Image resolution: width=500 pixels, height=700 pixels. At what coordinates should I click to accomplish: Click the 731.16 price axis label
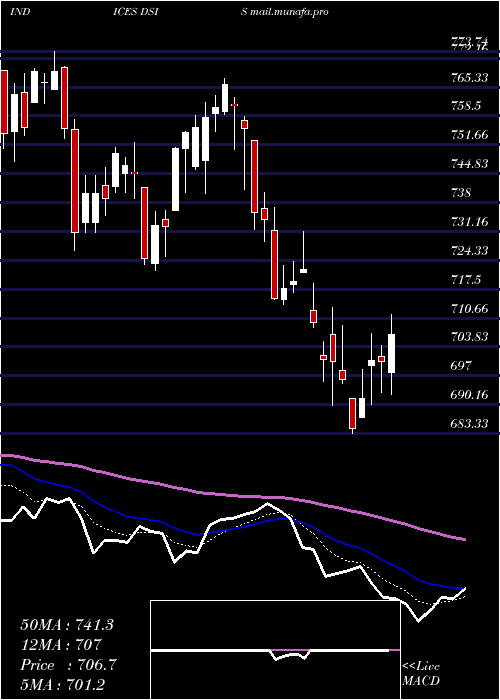click(x=470, y=221)
